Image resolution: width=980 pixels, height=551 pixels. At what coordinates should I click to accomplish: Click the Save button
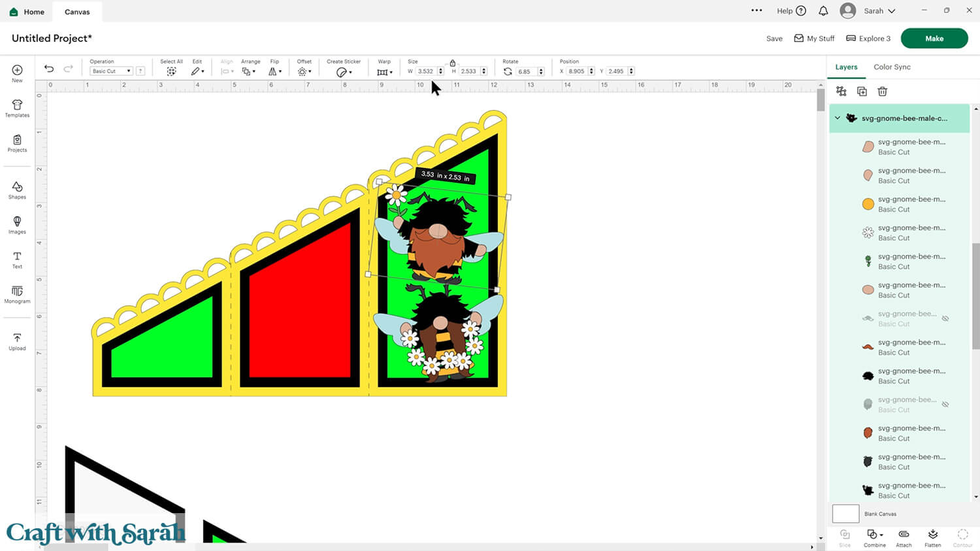(x=774, y=39)
